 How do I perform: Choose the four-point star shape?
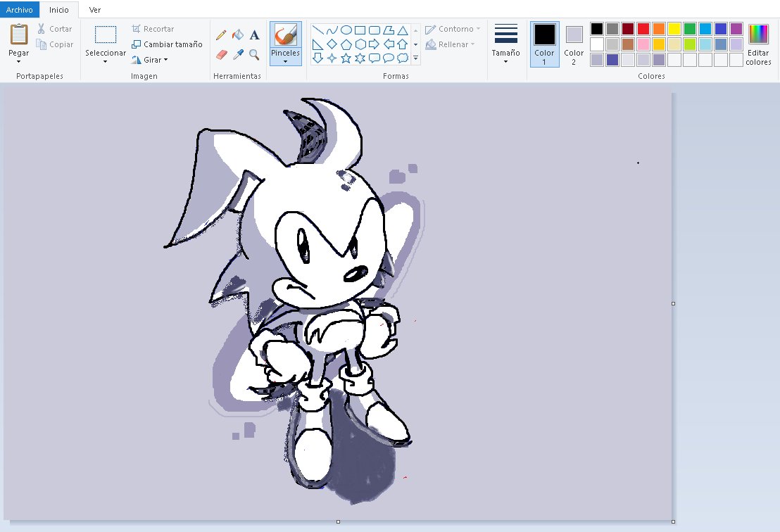click(332, 58)
